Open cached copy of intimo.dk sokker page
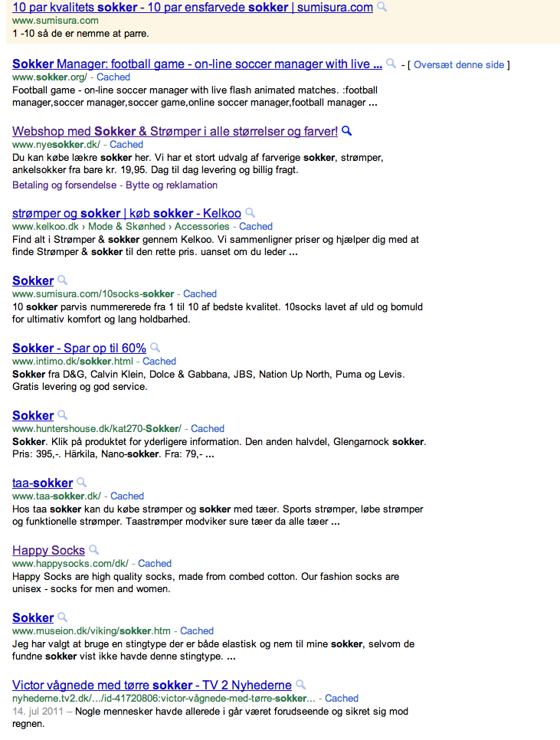Viewport: 560px width, 740px height. tap(159, 362)
